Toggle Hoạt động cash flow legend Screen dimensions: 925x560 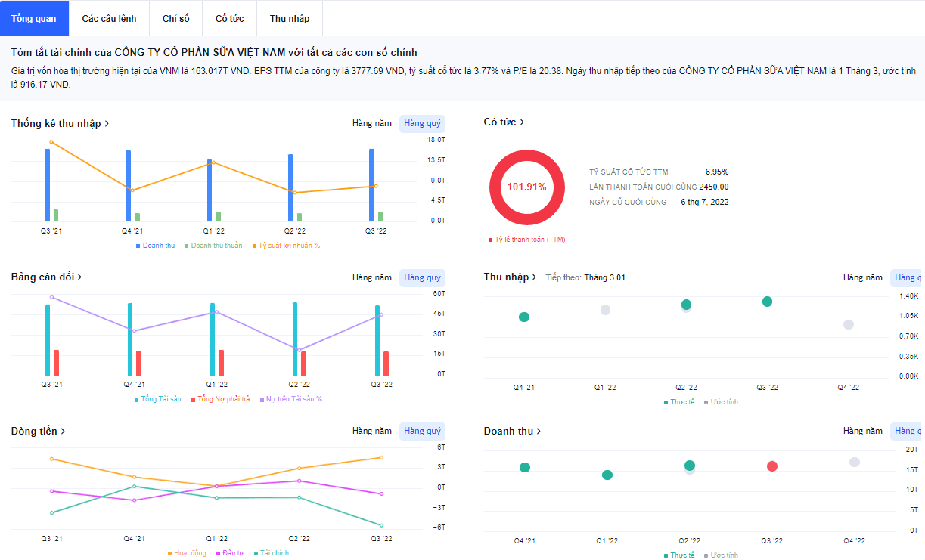pyautogui.click(x=186, y=553)
